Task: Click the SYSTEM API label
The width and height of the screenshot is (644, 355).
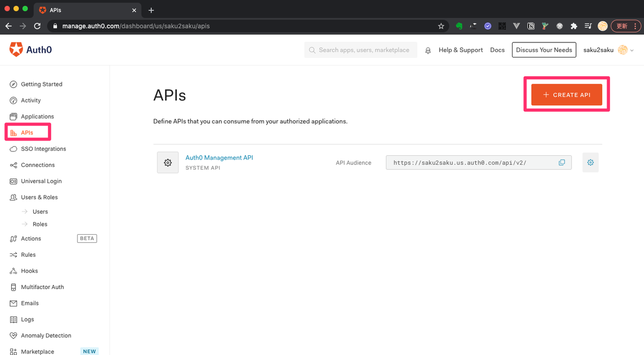Action: pos(203,168)
